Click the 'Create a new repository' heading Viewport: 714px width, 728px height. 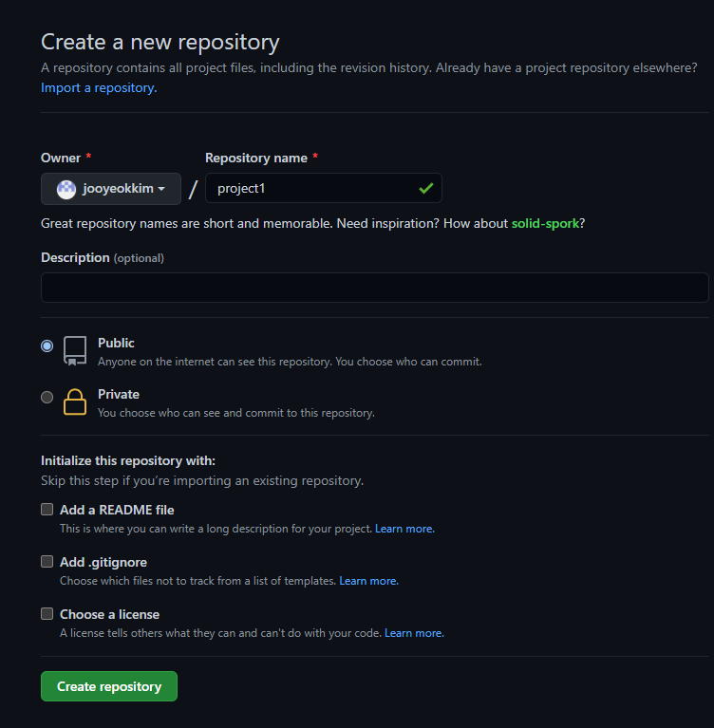(x=160, y=43)
